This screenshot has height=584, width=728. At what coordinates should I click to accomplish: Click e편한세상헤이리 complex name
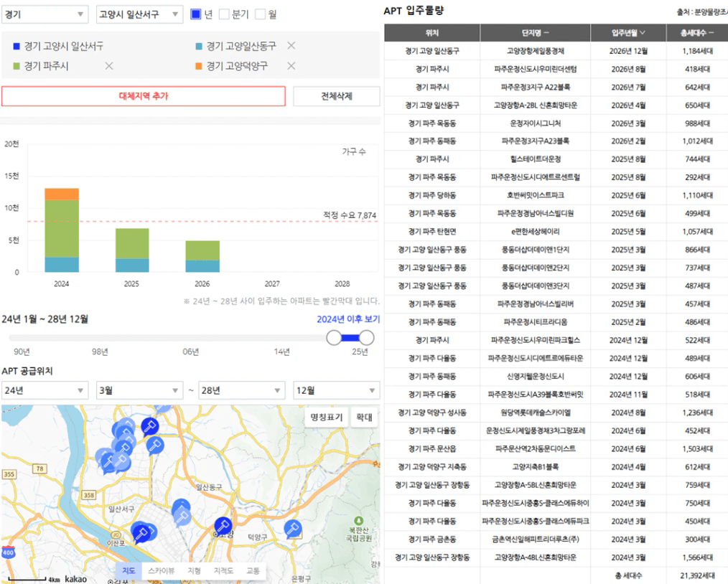coord(536,232)
